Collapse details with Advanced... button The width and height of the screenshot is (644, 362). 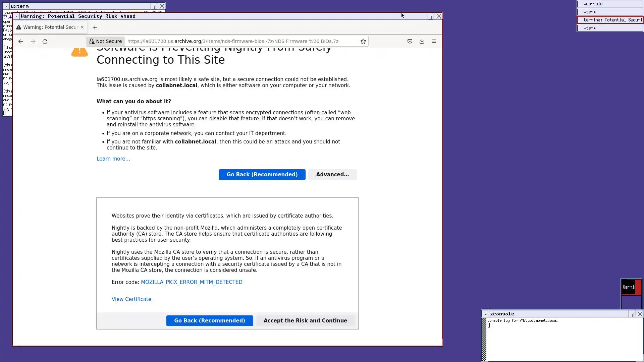click(x=332, y=175)
